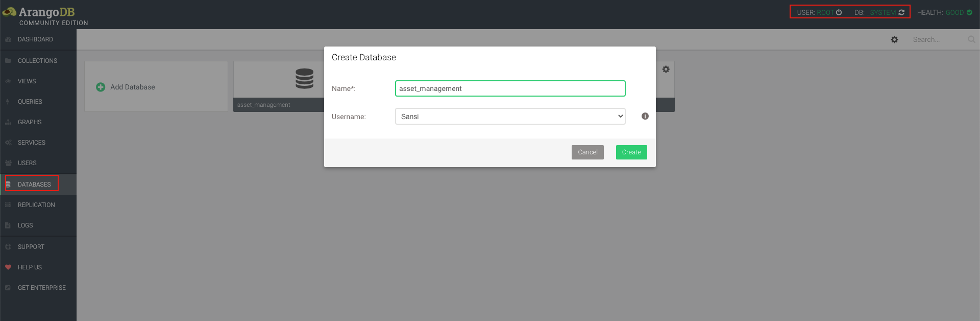Click the Username: field label
Screen dimensions: 980x321
tap(349, 117)
